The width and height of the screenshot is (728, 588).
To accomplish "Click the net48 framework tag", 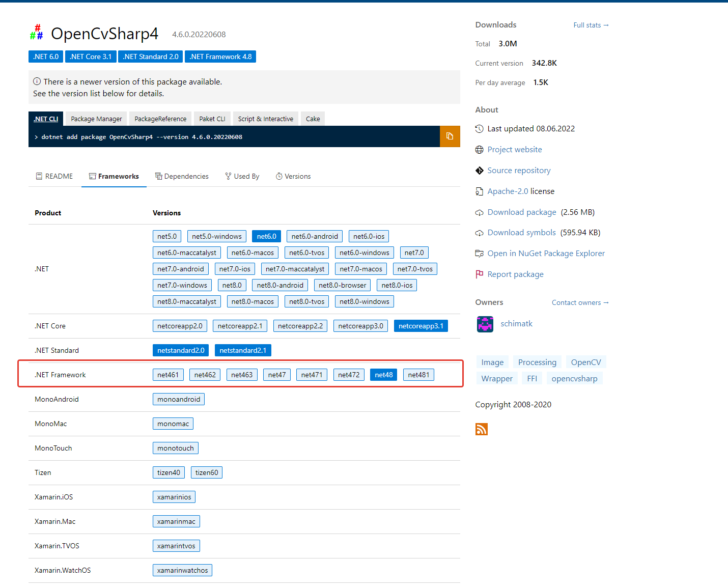I will coord(384,375).
